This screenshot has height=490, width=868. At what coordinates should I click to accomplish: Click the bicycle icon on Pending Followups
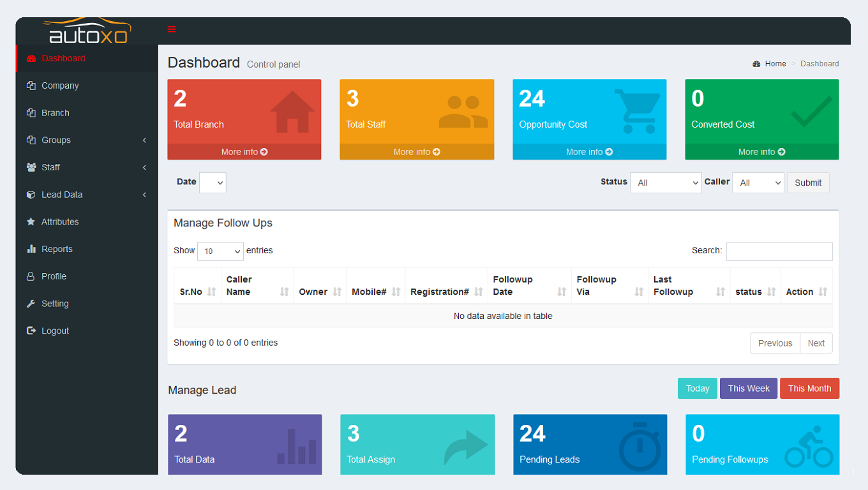(809, 447)
